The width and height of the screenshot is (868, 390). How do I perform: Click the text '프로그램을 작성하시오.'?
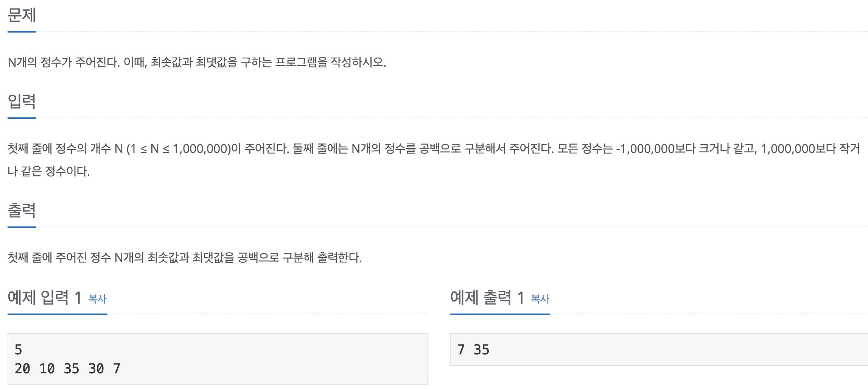pos(330,62)
